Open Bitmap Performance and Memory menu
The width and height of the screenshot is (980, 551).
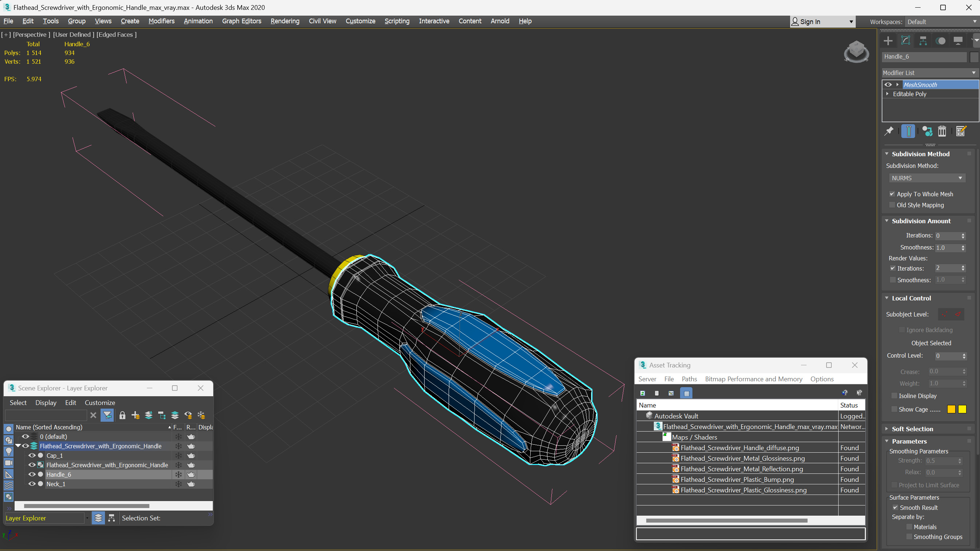753,379
